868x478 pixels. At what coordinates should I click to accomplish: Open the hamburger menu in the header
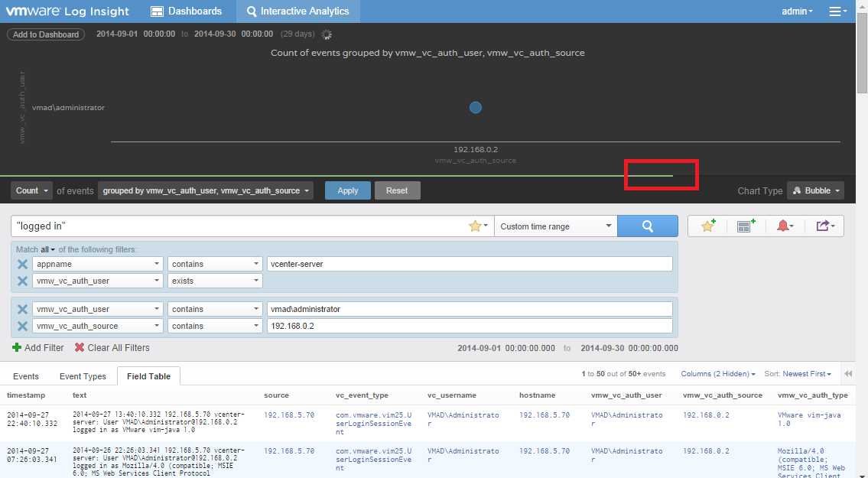click(x=837, y=11)
